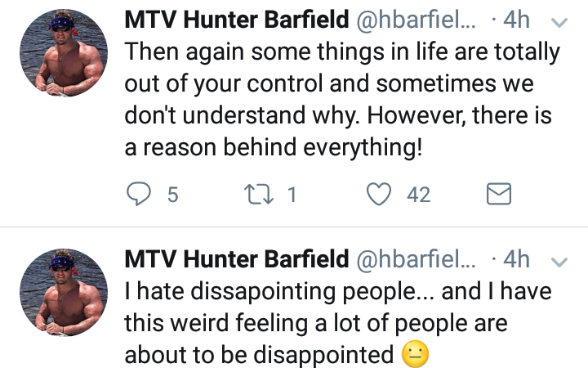Click @hbarfiel handle in first tweet

(416, 20)
